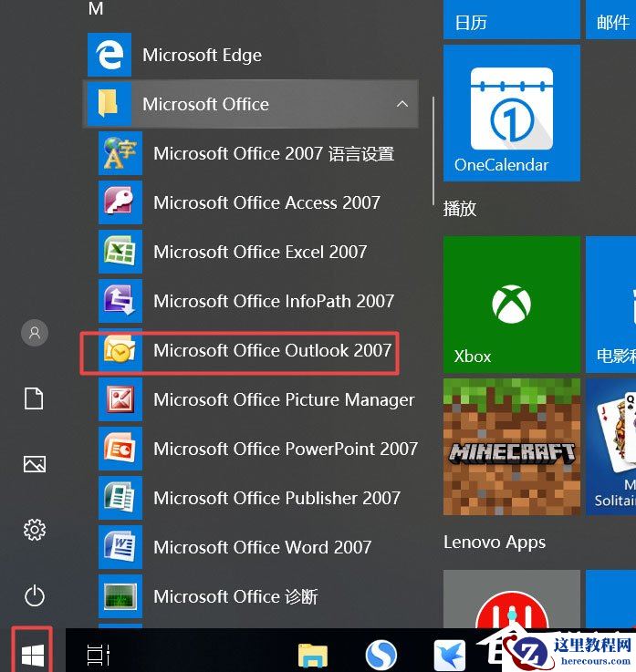The width and height of the screenshot is (636, 672).
Task: Click the Power icon
Action: pos(35,595)
